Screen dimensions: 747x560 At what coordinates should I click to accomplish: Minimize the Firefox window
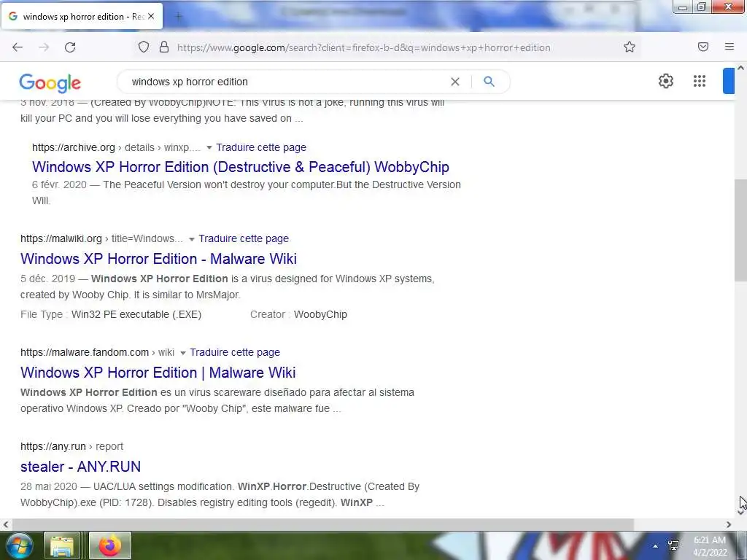click(683, 7)
